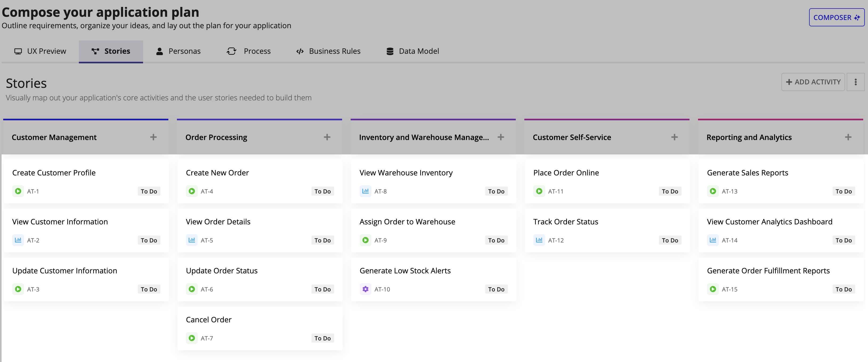
Task: Launch the COMPOSER button
Action: point(836,18)
